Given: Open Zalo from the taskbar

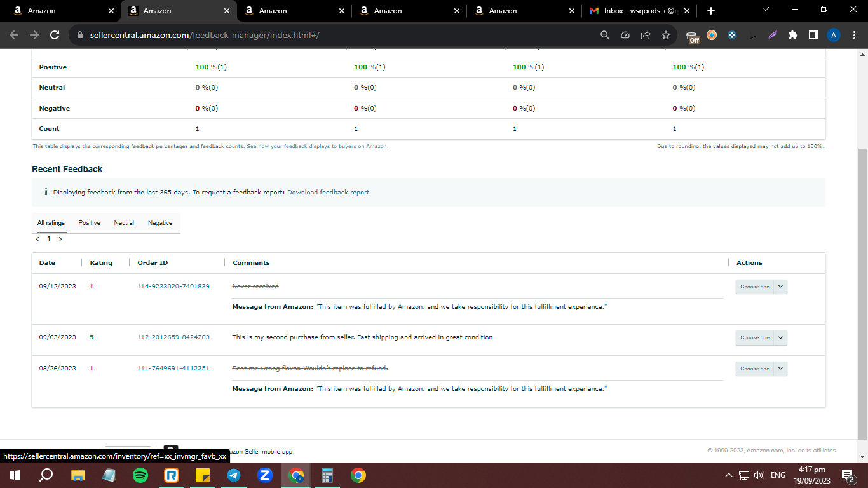Looking at the screenshot, I should 265,475.
